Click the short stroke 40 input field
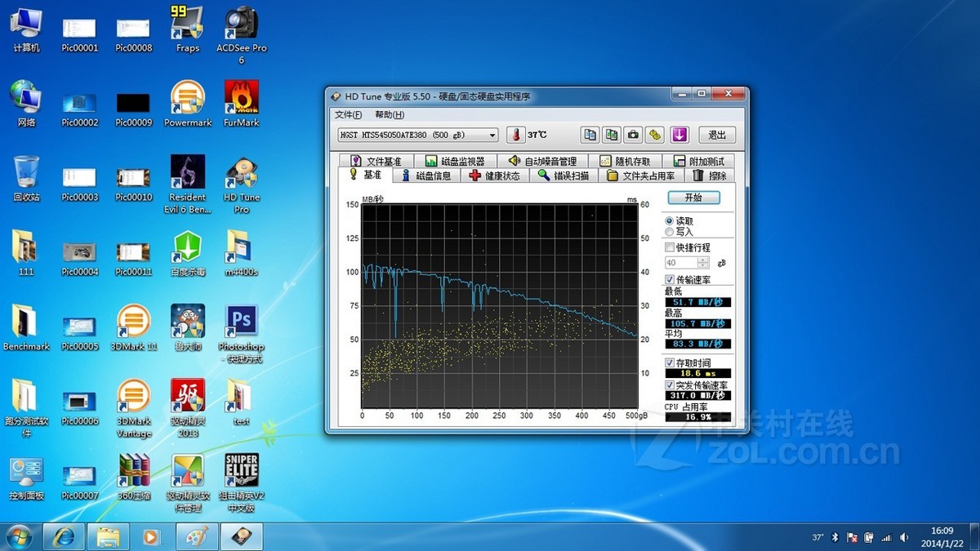This screenshot has width=980, height=551. click(x=681, y=263)
